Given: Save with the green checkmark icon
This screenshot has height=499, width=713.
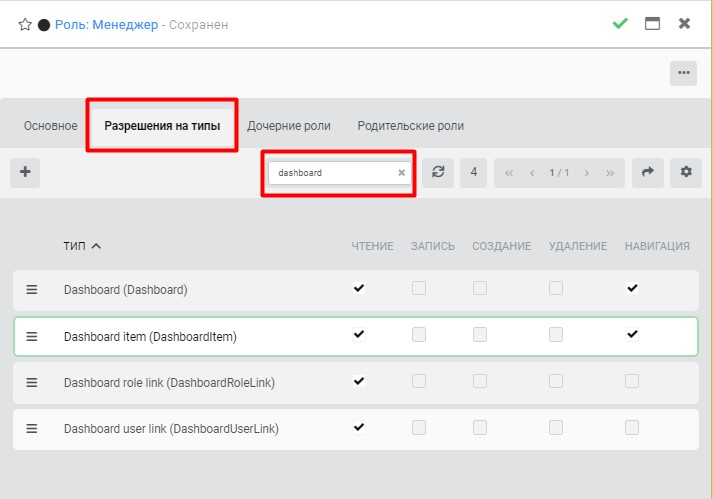Looking at the screenshot, I should click(620, 23).
